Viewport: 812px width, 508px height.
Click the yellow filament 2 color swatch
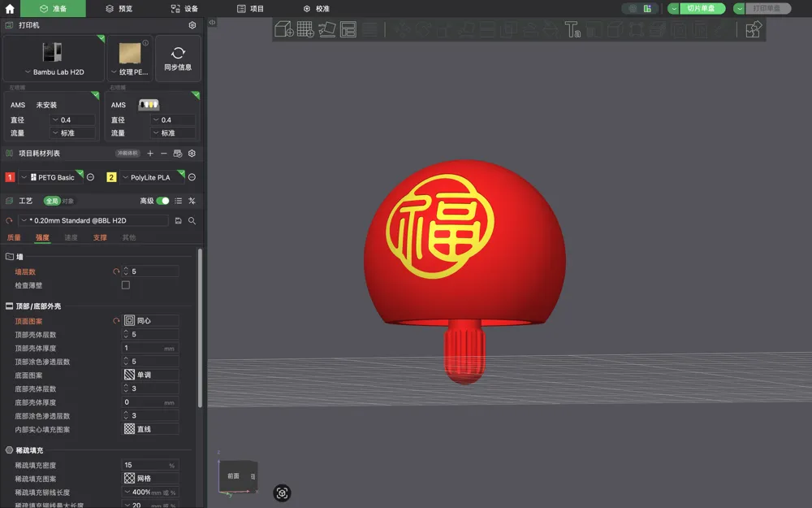tap(111, 177)
